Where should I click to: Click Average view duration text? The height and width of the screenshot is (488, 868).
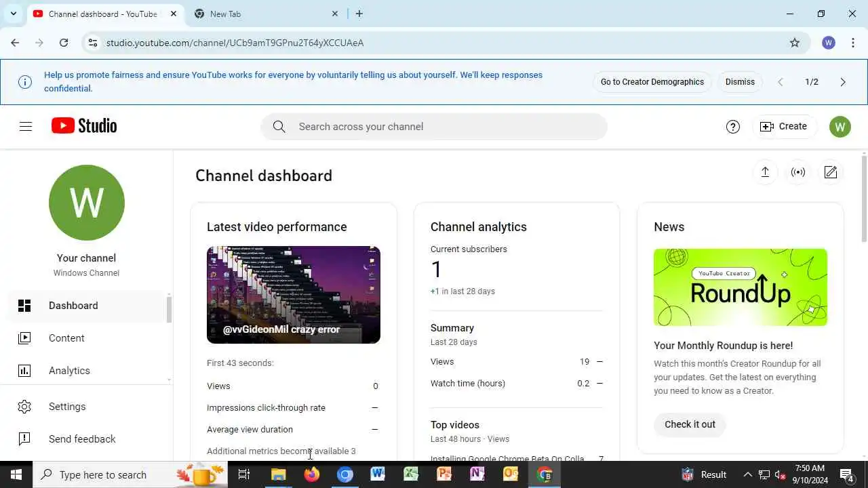[x=250, y=430]
